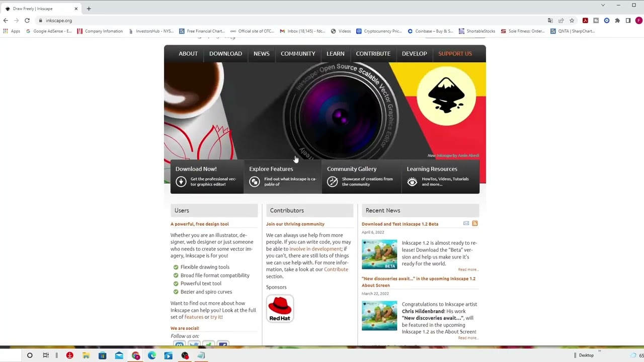Open the ShortableStocks bookmark

coord(477,31)
